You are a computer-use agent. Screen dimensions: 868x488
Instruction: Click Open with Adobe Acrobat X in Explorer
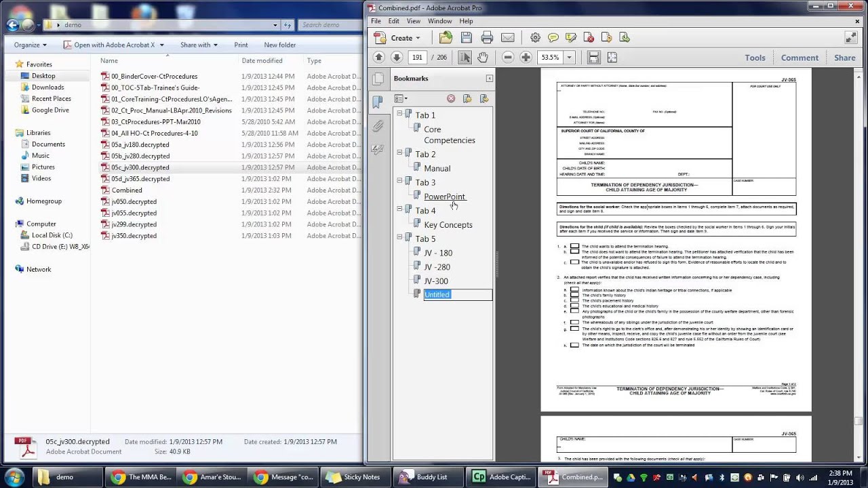114,45
